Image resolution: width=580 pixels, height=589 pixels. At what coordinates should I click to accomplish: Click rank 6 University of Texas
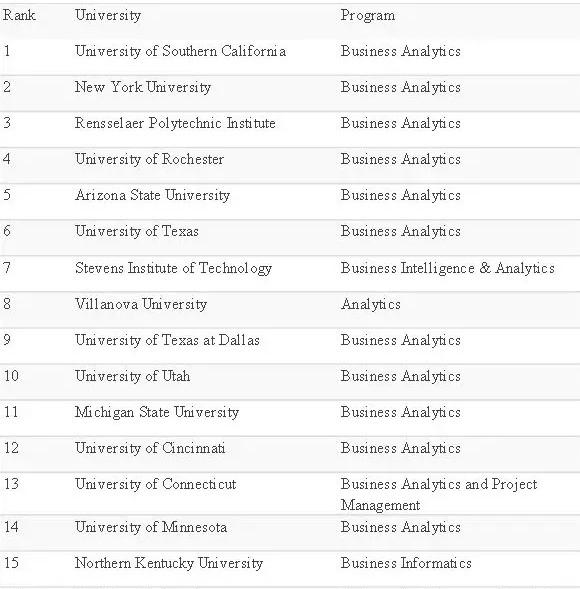click(x=137, y=231)
